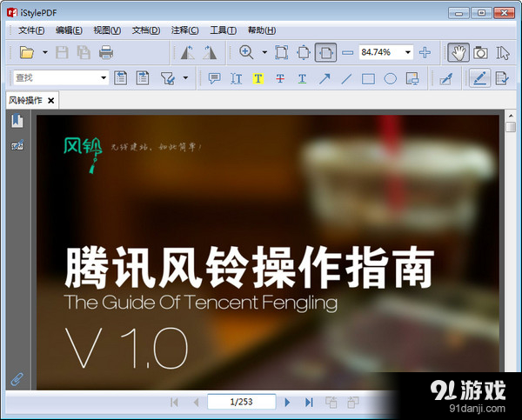Viewport: 522px width, 420px height.
Task: Expand the annotation filter dropdown arrow
Action: 186,78
